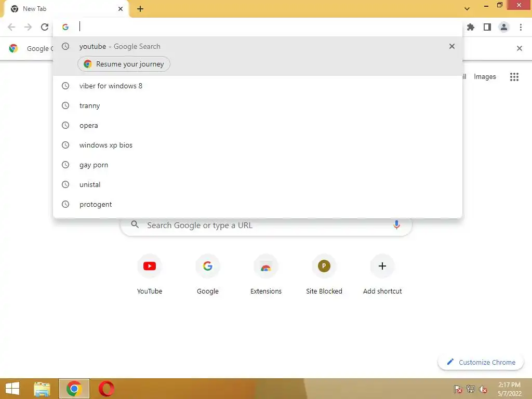Image resolution: width=532 pixels, height=399 pixels.
Task: Go forward with the forward arrow
Action: (x=28, y=27)
